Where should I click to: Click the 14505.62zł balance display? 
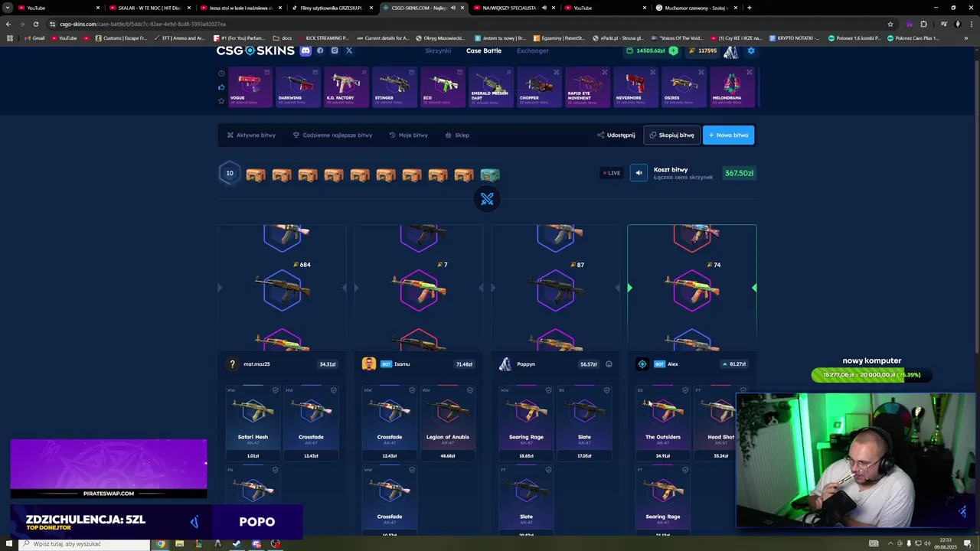[x=645, y=51]
